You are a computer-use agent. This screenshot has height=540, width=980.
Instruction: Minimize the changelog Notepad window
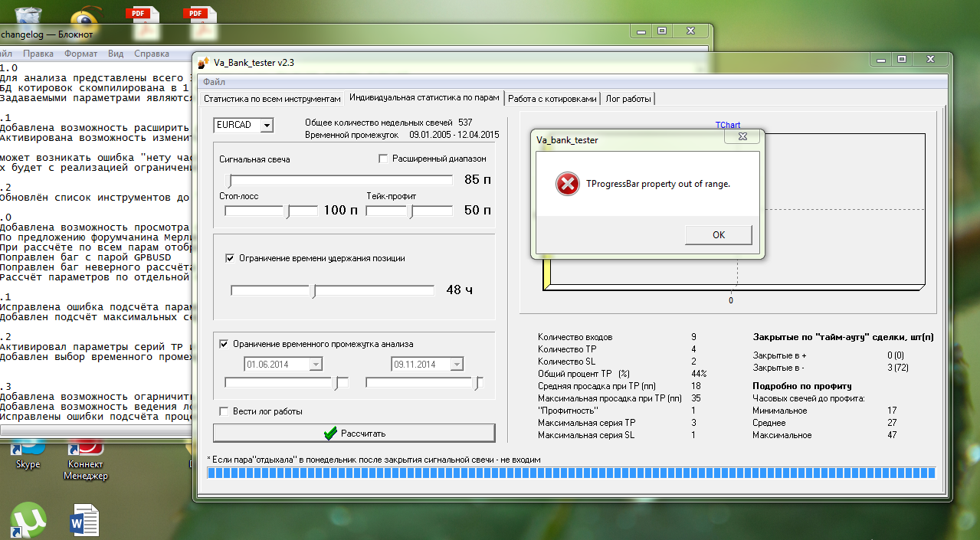coord(641,31)
